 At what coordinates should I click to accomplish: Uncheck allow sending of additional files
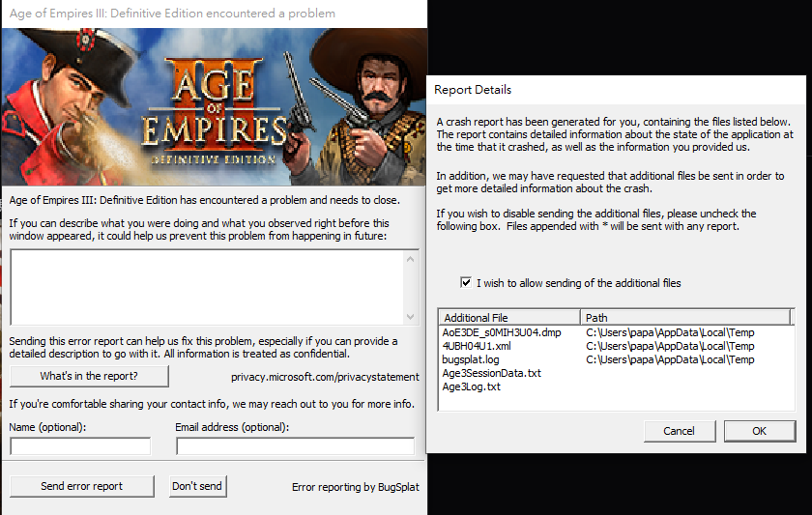(466, 282)
